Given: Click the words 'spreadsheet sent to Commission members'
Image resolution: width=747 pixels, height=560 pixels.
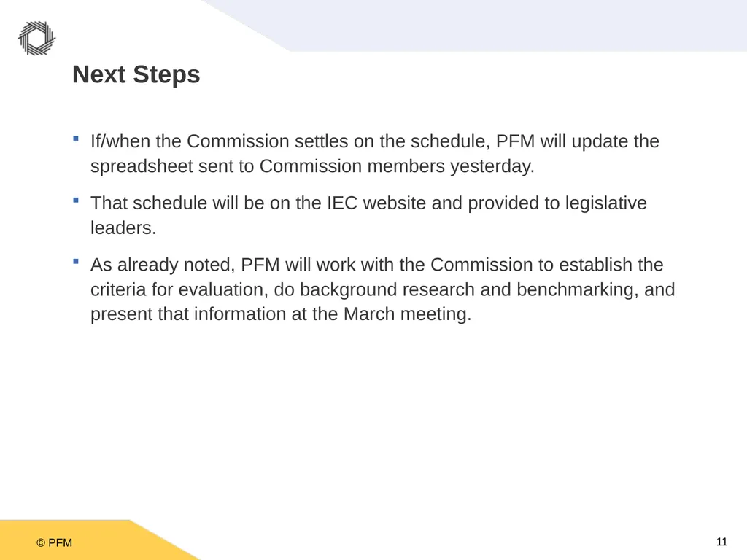Looking at the screenshot, I should pyautogui.click(x=268, y=166).
